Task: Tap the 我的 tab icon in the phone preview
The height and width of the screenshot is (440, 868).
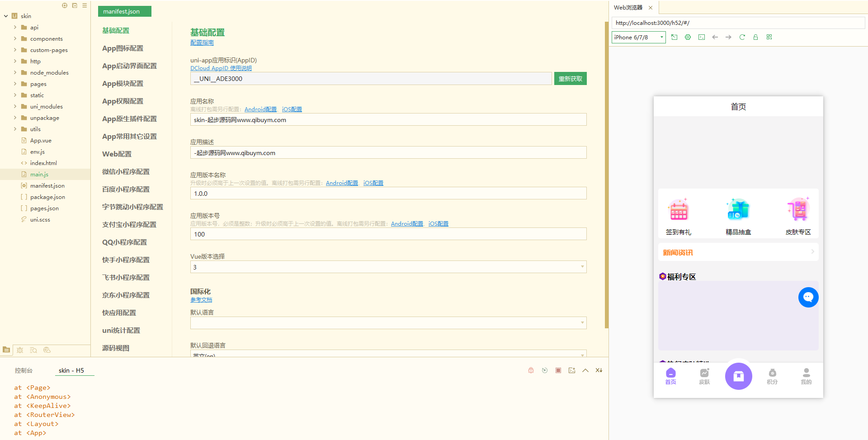Action: pos(806,373)
